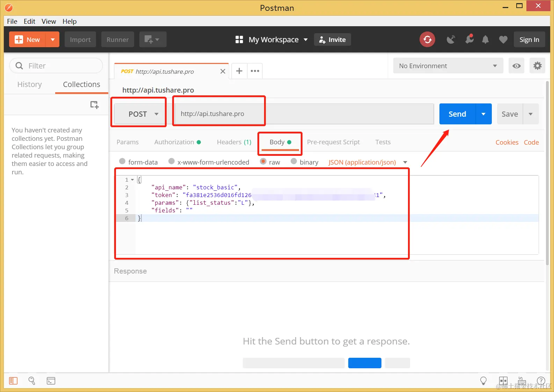Open the keyboard shortcuts icon
Image resolution: width=554 pixels, height=392 pixels.
pos(522,381)
